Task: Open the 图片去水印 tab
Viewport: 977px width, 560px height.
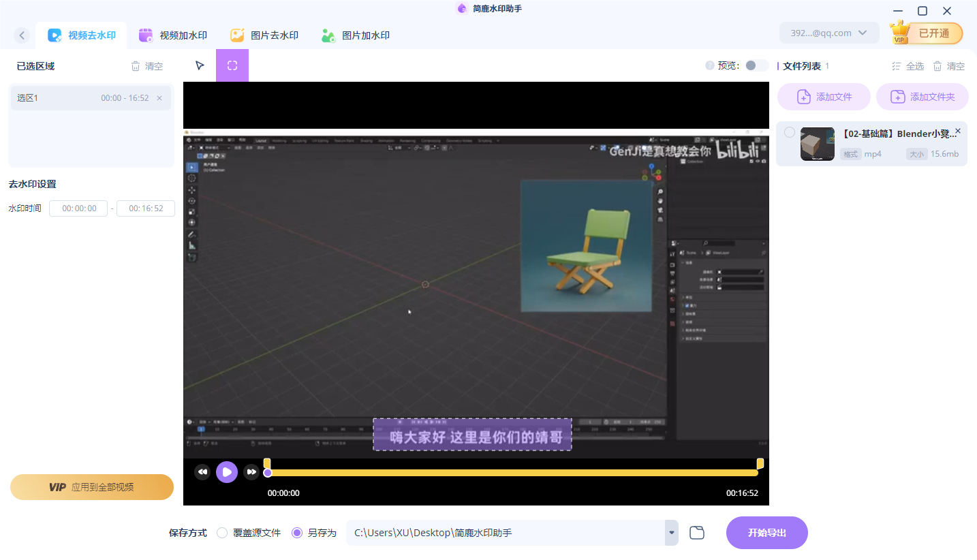Action: [264, 35]
